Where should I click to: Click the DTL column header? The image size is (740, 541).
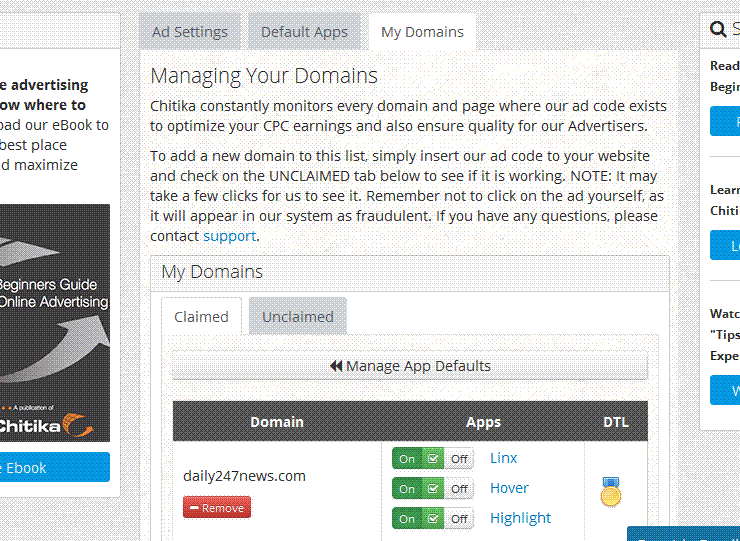[x=616, y=422]
